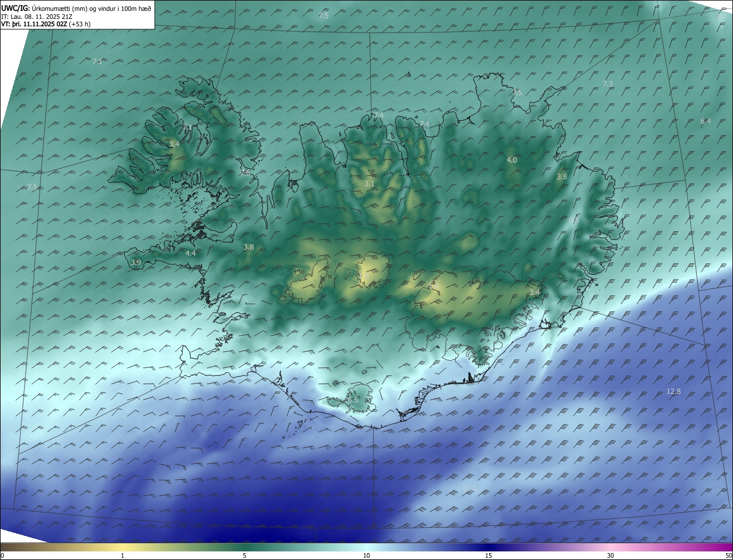The height and width of the screenshot is (560, 733).
Task: Click the 4.0 value label on the map
Action: (512, 160)
